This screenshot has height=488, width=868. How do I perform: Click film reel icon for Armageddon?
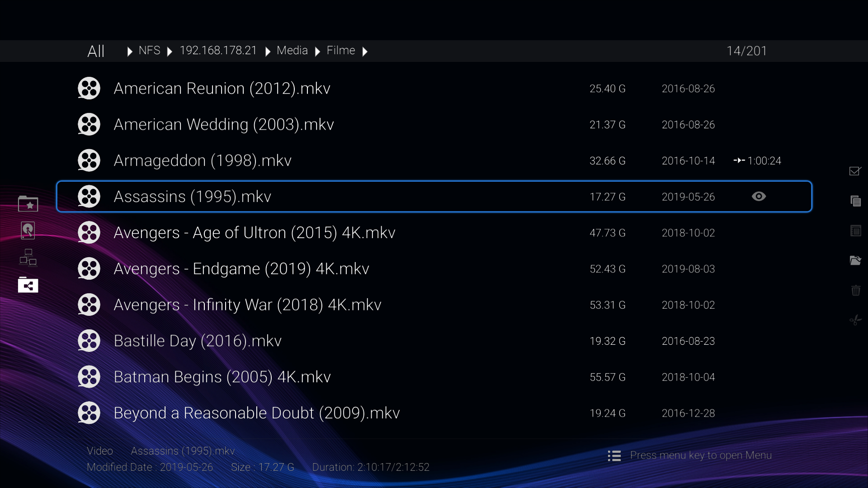(89, 160)
